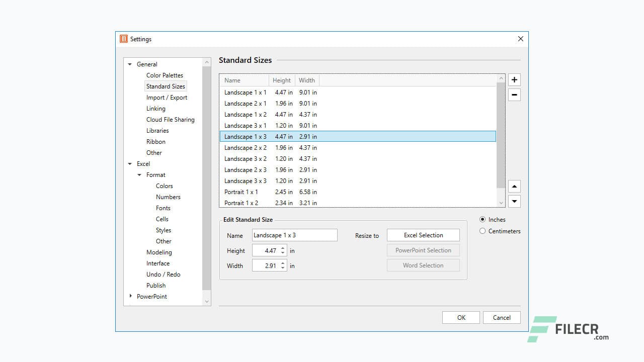The width and height of the screenshot is (644, 362).
Task: Move selected size up with the up arrow
Action: click(514, 186)
